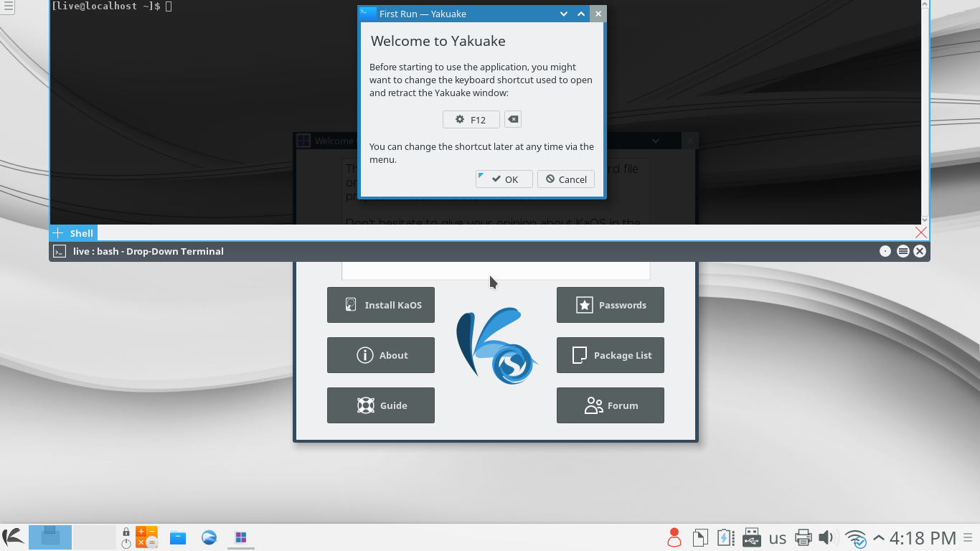Keep the First Run dialog above others
This screenshot has width=980, height=551.
pyautogui.click(x=581, y=14)
